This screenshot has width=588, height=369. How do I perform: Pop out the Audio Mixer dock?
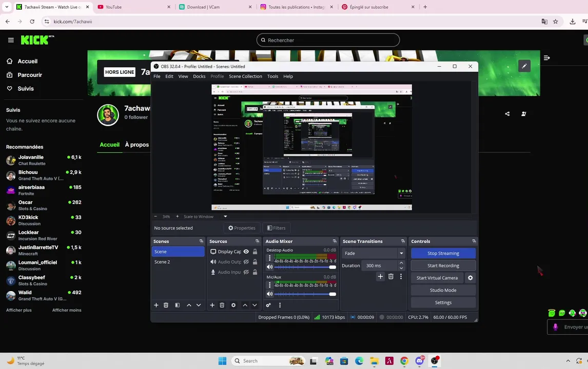335,241
